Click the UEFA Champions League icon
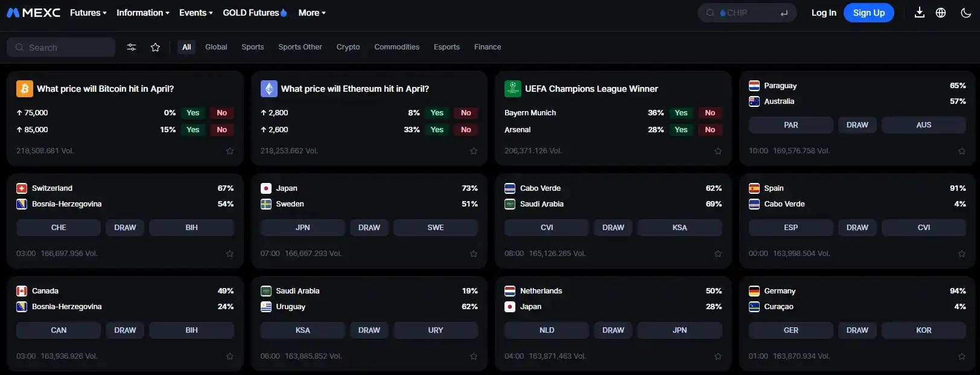This screenshot has height=375, width=980. (512, 89)
